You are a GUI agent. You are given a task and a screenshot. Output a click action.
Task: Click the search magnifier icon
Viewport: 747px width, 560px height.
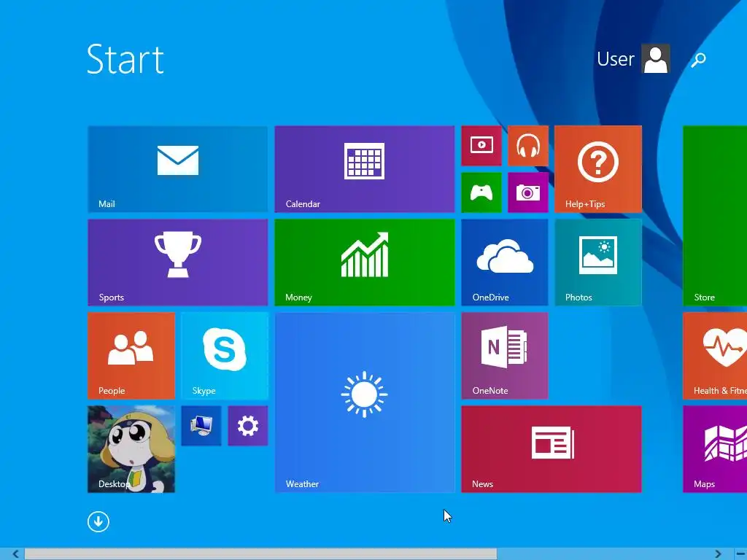coord(698,60)
